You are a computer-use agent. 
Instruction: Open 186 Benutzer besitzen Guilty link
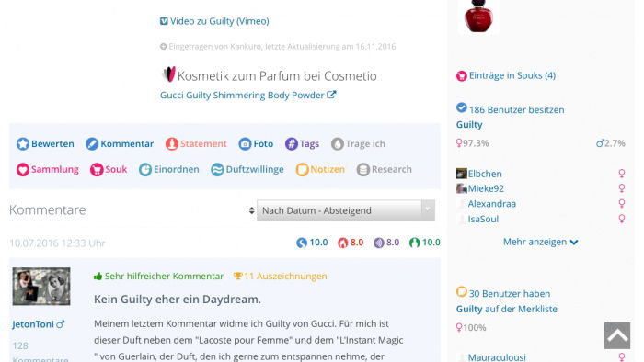511,118
